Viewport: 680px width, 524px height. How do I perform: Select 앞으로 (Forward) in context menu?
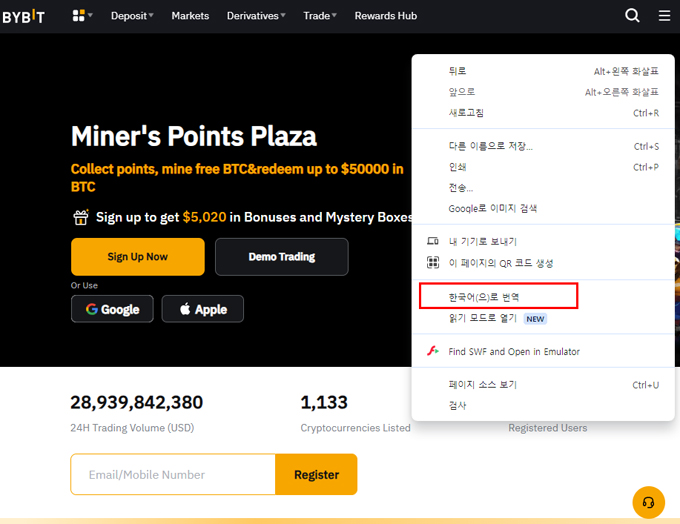[543, 92]
